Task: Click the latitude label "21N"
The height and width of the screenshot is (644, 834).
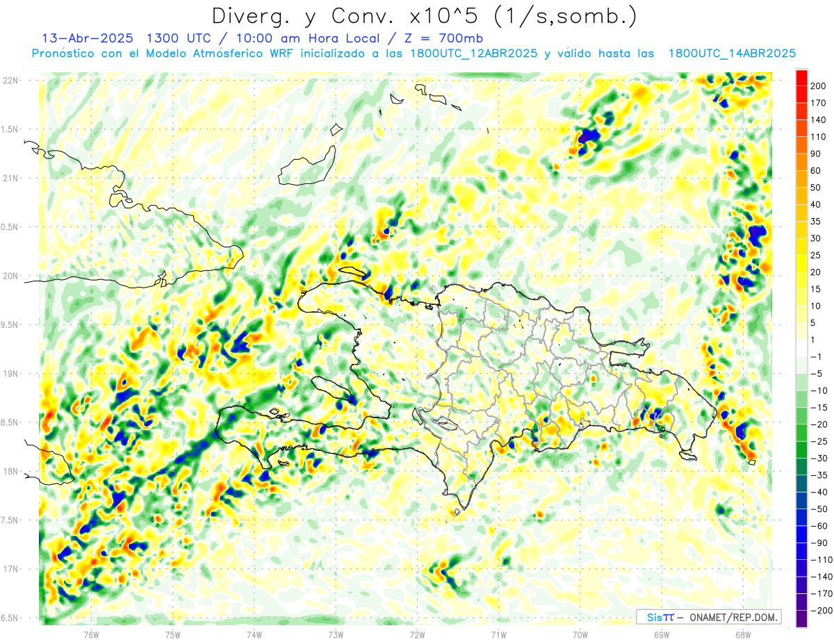Action: (x=10, y=178)
